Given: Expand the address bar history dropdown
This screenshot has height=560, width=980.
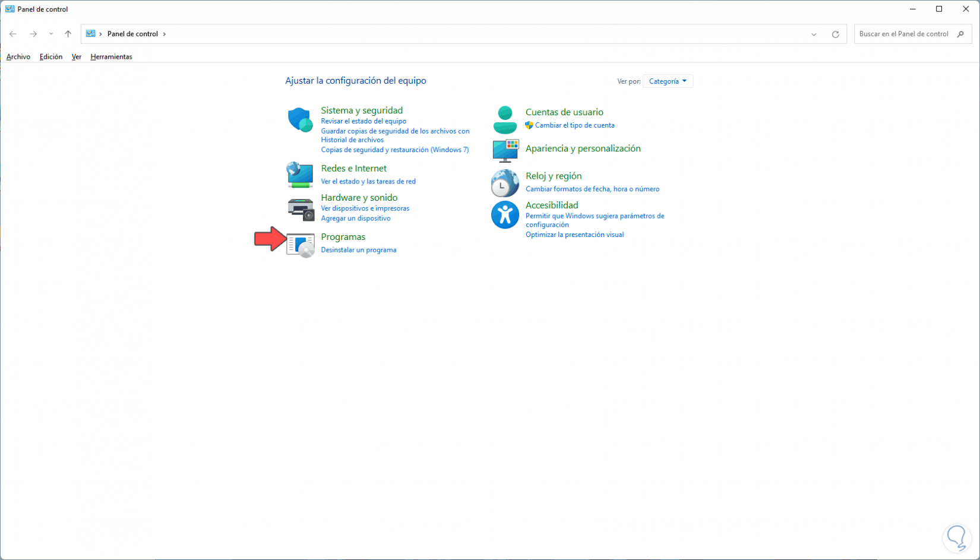Looking at the screenshot, I should (x=814, y=34).
